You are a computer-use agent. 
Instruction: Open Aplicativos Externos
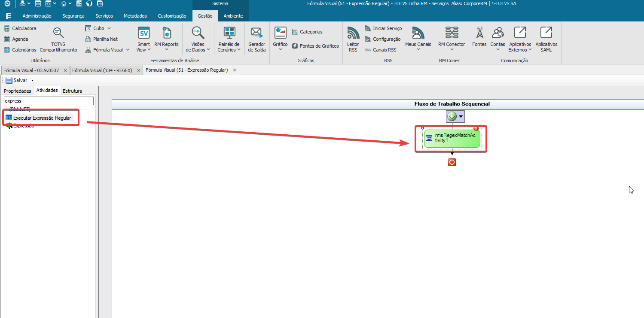(x=520, y=39)
